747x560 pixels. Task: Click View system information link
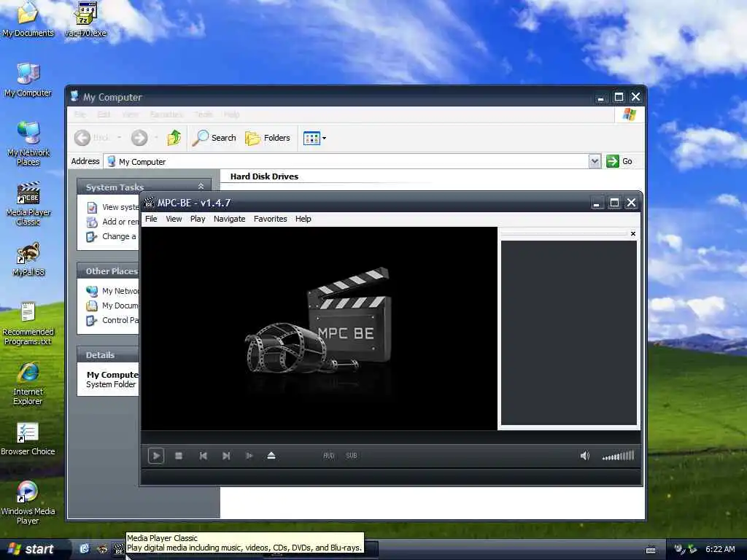[113, 207]
